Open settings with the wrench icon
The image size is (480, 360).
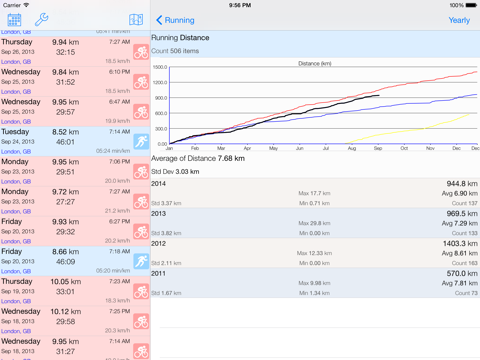pos(42,20)
